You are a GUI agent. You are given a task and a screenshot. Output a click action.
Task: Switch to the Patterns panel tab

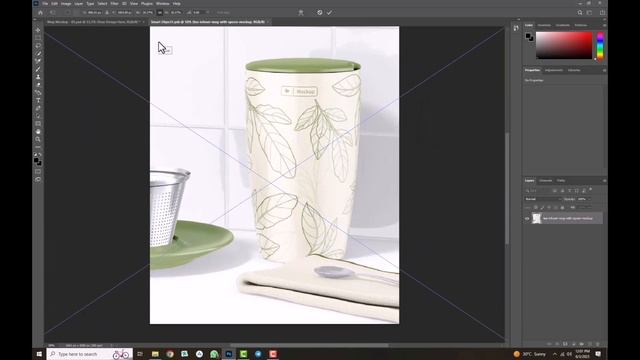581,25
